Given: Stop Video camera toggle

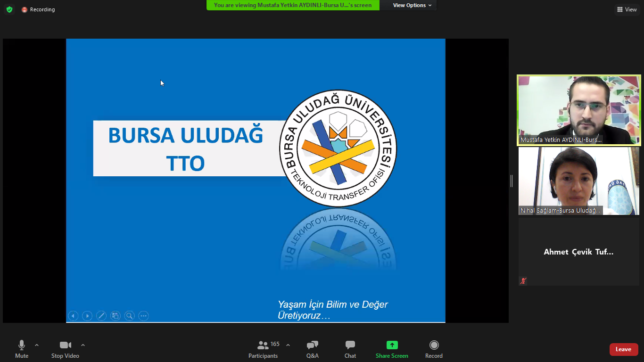Looking at the screenshot, I should [65, 349].
